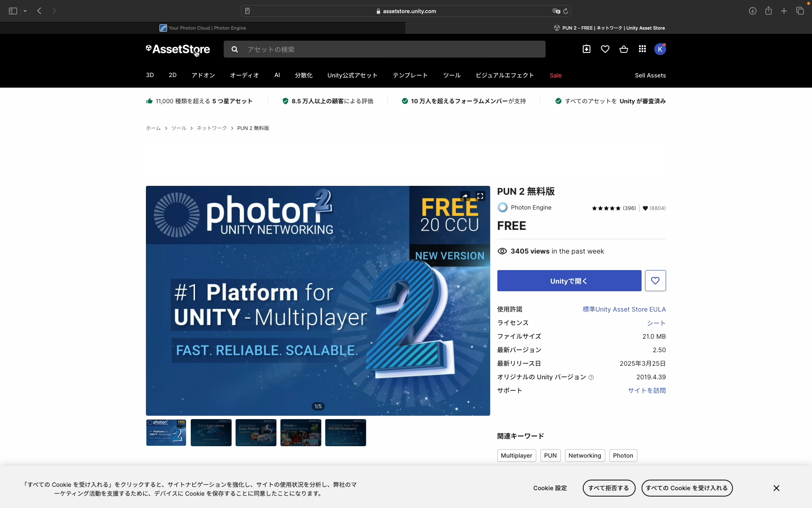Click すべての Cookie を受け入れる button

687,488
